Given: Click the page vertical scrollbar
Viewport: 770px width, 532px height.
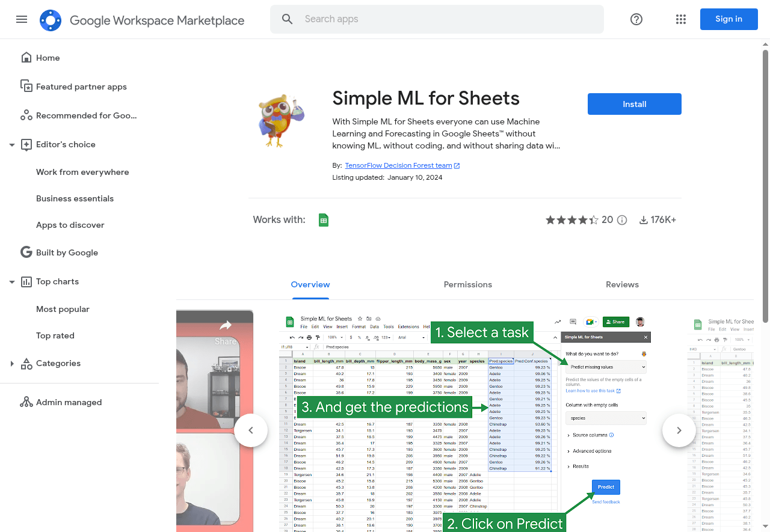Looking at the screenshot, I should click(765, 180).
